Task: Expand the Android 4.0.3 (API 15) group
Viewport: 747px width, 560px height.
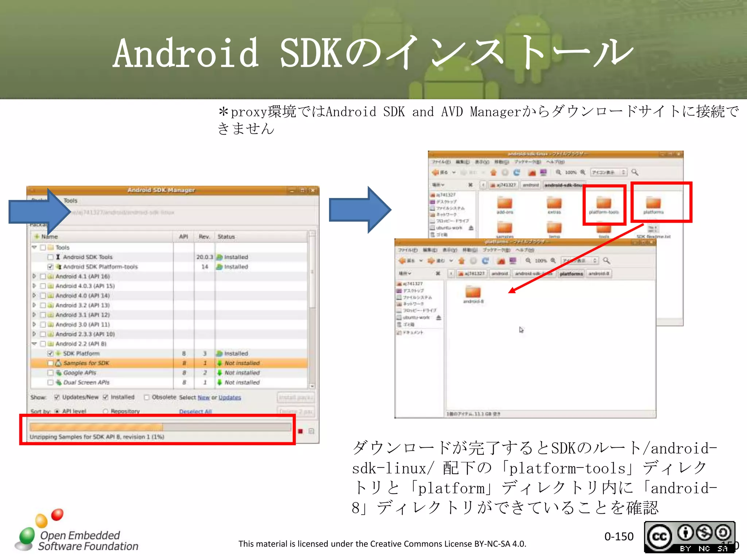Action: 35,286
